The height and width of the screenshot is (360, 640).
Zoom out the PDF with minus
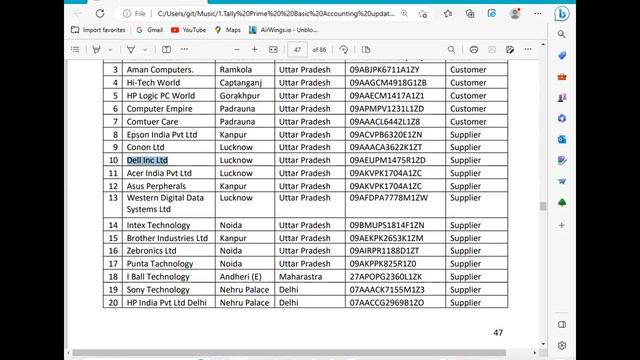[x=237, y=49]
